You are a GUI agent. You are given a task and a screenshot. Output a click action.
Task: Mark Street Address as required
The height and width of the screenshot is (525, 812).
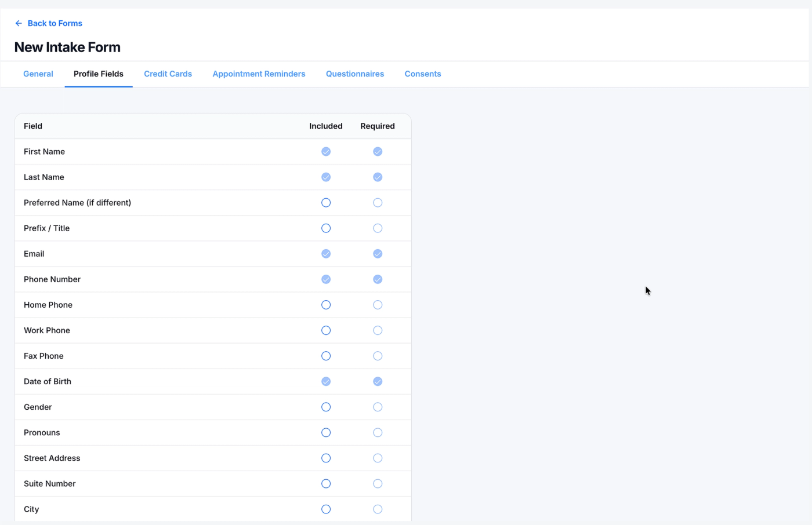pos(378,458)
